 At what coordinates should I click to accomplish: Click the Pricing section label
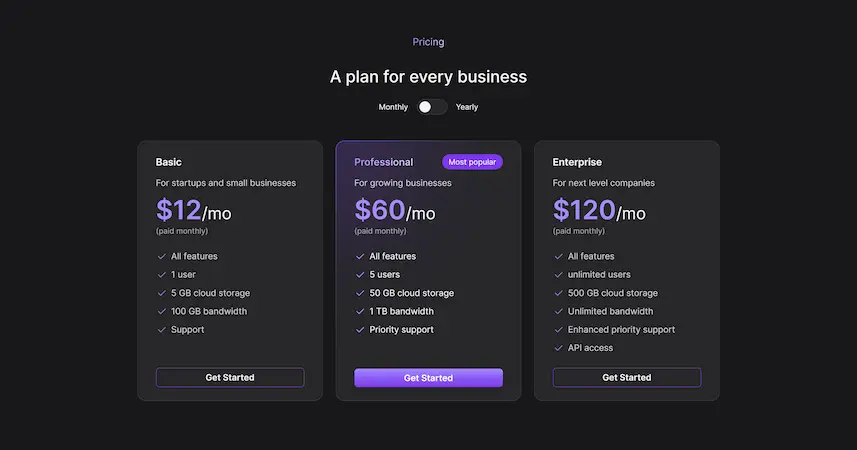[x=428, y=42]
